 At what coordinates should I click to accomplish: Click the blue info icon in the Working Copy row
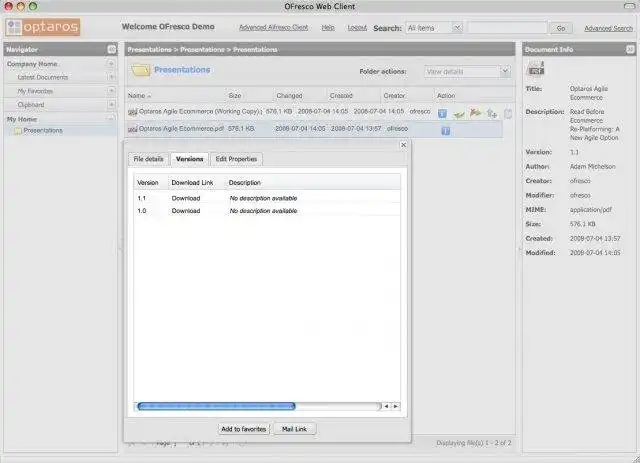[x=442, y=114]
